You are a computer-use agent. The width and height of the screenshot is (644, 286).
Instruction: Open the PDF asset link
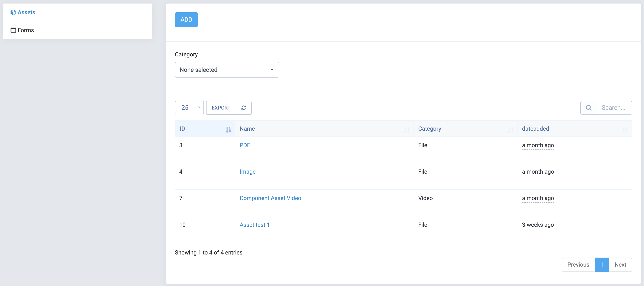click(245, 145)
